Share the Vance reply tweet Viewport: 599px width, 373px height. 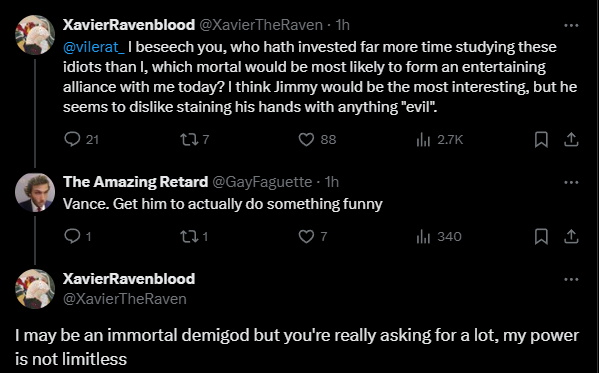tap(571, 237)
